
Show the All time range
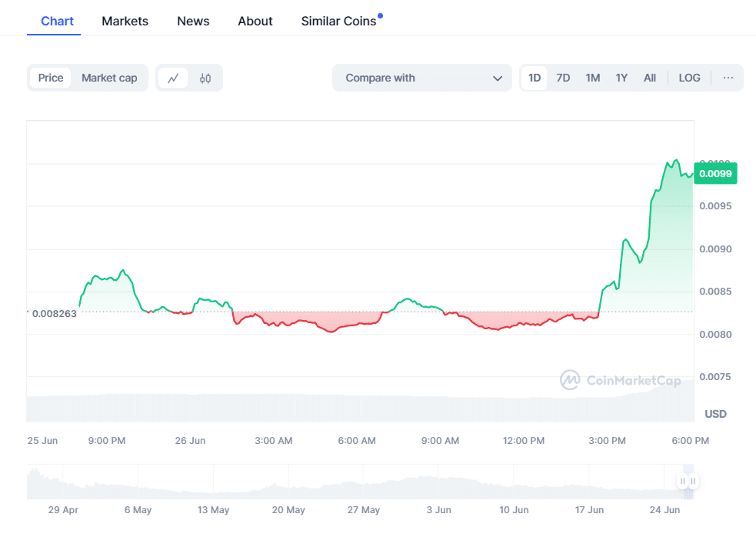[649, 78]
